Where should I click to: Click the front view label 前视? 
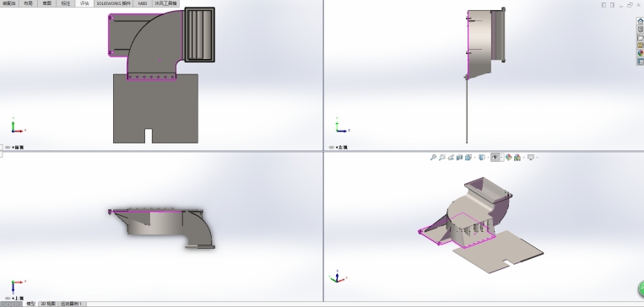tap(19, 147)
